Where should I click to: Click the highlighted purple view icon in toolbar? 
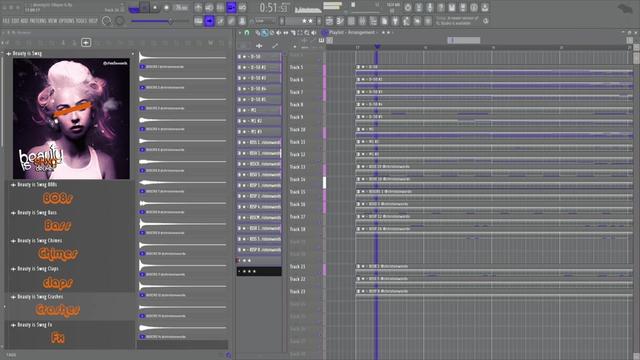(x=209, y=21)
